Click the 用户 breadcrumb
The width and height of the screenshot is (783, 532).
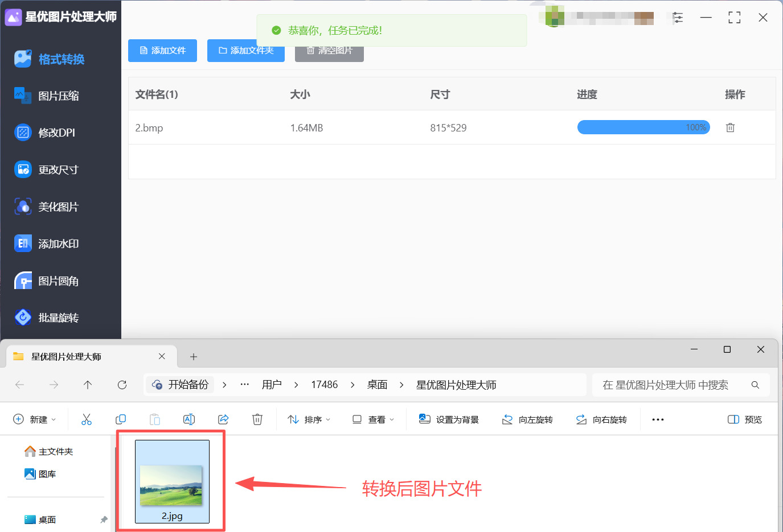[x=272, y=385]
